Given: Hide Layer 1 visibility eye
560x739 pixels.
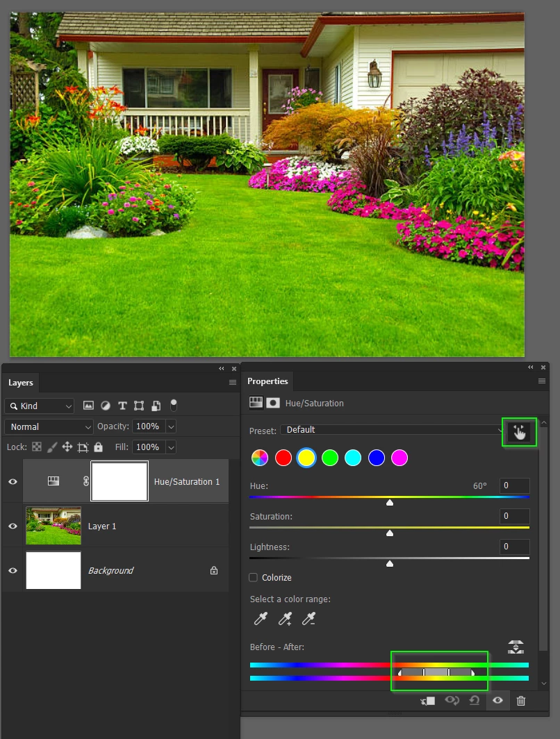Looking at the screenshot, I should 13,526.
